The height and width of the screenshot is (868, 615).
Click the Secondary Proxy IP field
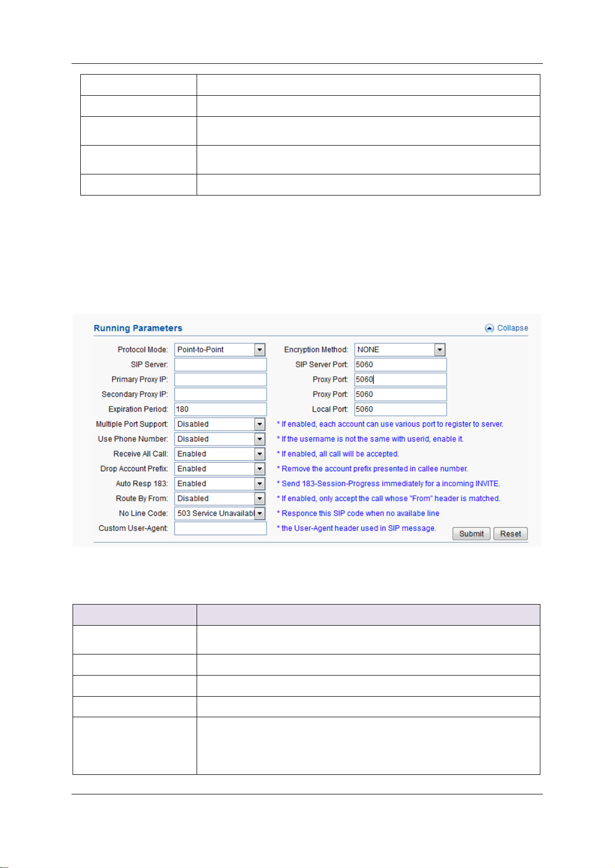[220, 395]
